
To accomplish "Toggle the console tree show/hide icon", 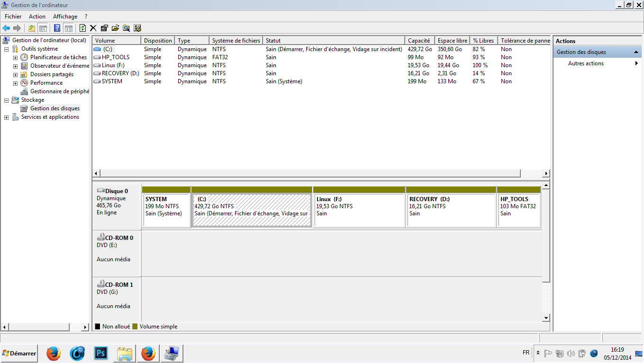I will [x=43, y=28].
